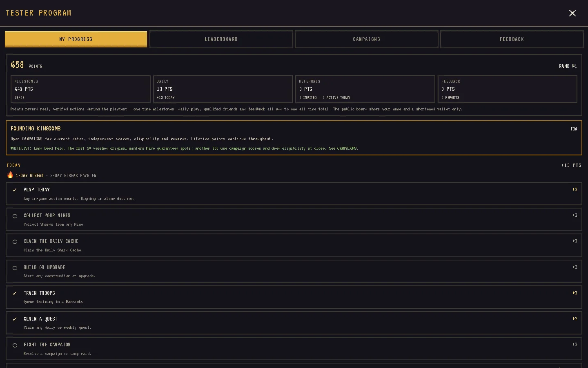This screenshot has height=368, width=588.
Task: Select the Build or Upgrade task title
Action: pos(45,267)
